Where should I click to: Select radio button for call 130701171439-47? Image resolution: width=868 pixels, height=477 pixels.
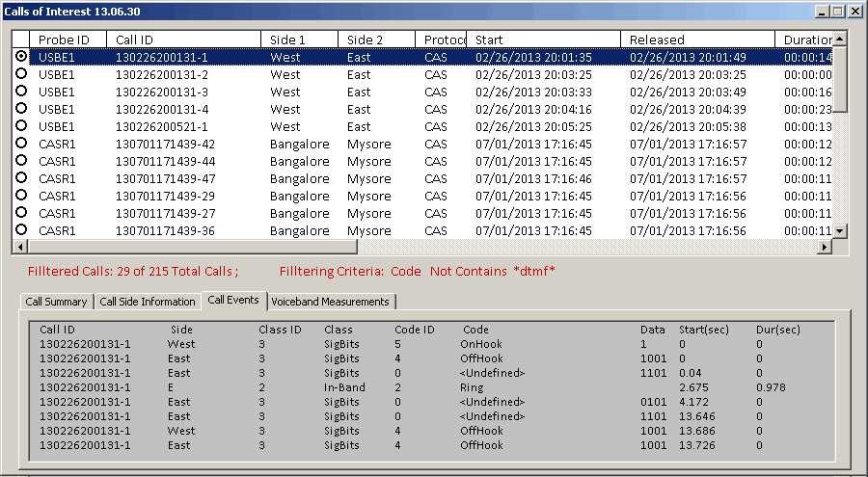coord(21,178)
